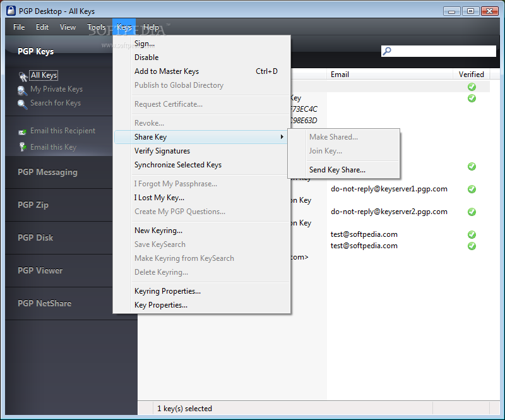Click Join Key... in submenu
The height and width of the screenshot is (420, 505).
(343, 151)
